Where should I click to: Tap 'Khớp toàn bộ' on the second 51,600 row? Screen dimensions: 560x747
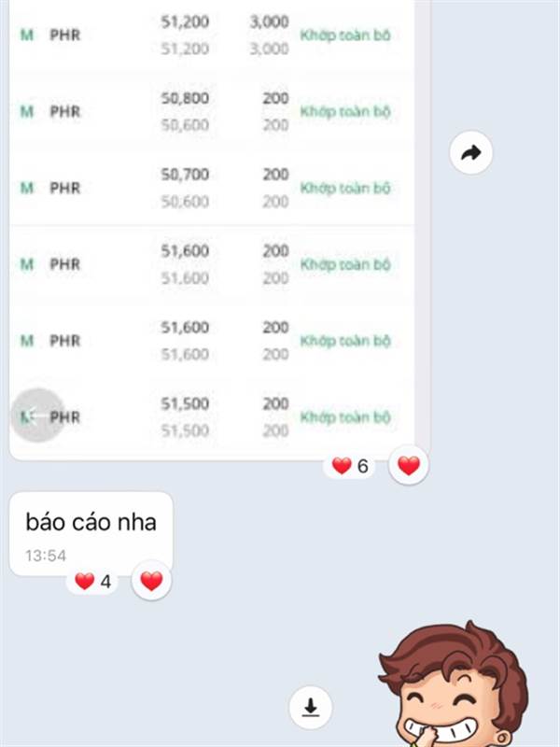[x=345, y=341]
